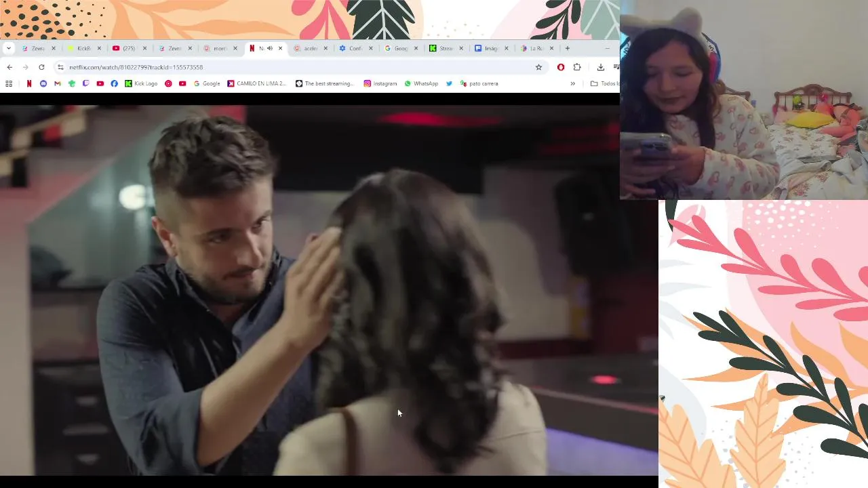Open the Facebook bookmark icon
This screenshot has width=868, height=488.
point(114,83)
